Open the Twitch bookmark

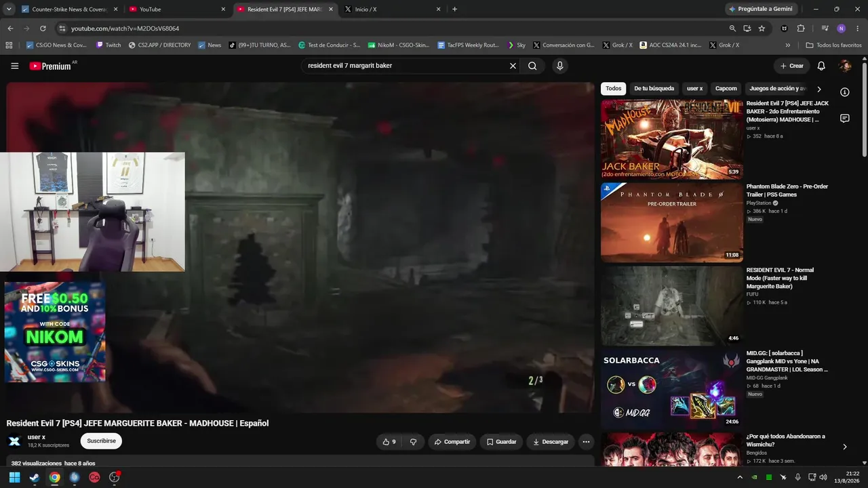click(108, 45)
